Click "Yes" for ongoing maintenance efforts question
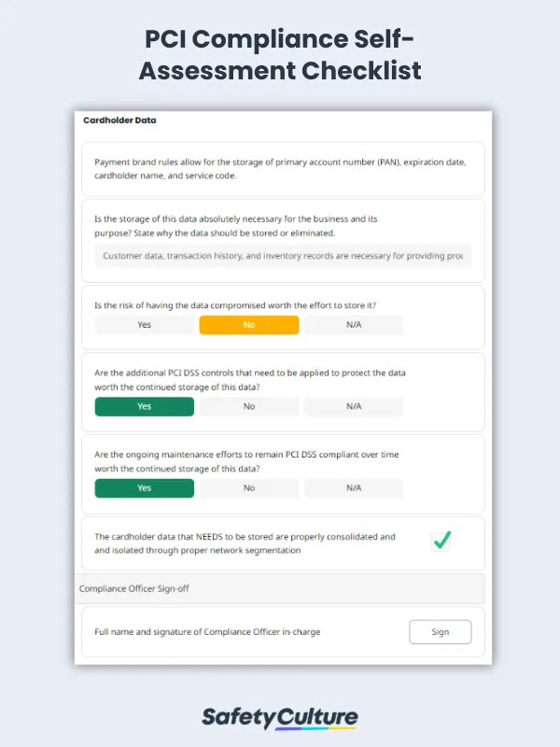The width and height of the screenshot is (560, 747). coord(144,487)
